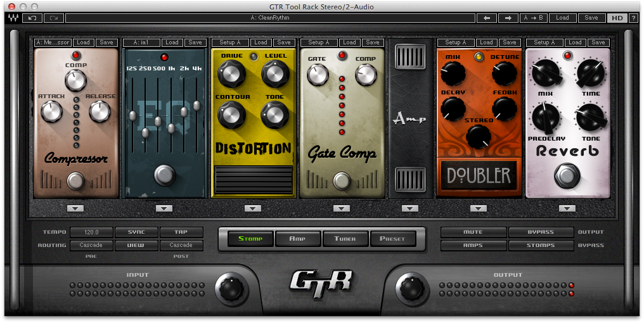Click the INPUT level knob
The image size is (644, 323).
[x=231, y=289]
